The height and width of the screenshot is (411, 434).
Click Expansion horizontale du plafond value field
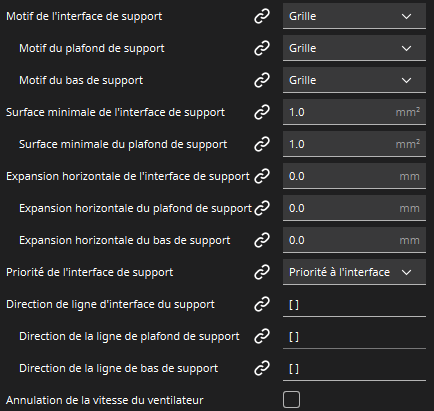pos(354,208)
